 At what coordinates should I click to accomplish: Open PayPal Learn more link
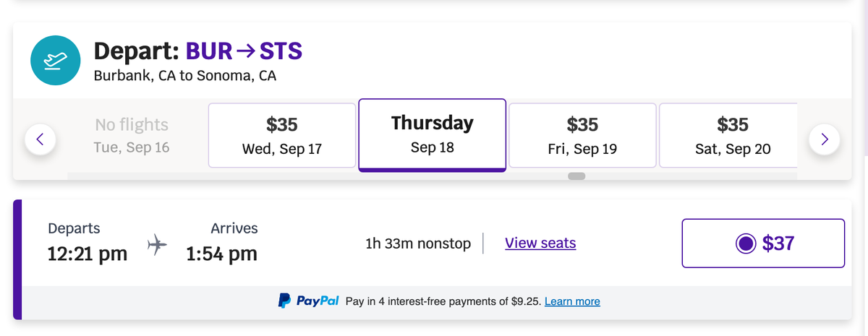pyautogui.click(x=572, y=301)
